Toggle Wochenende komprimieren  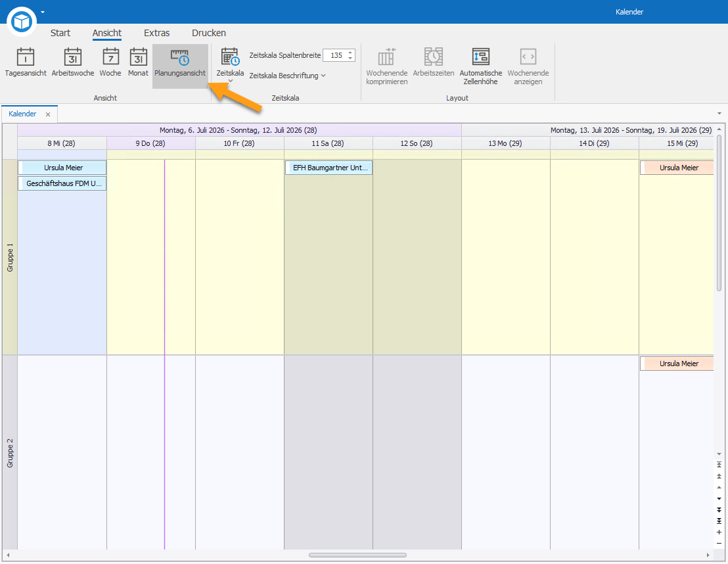click(x=387, y=66)
